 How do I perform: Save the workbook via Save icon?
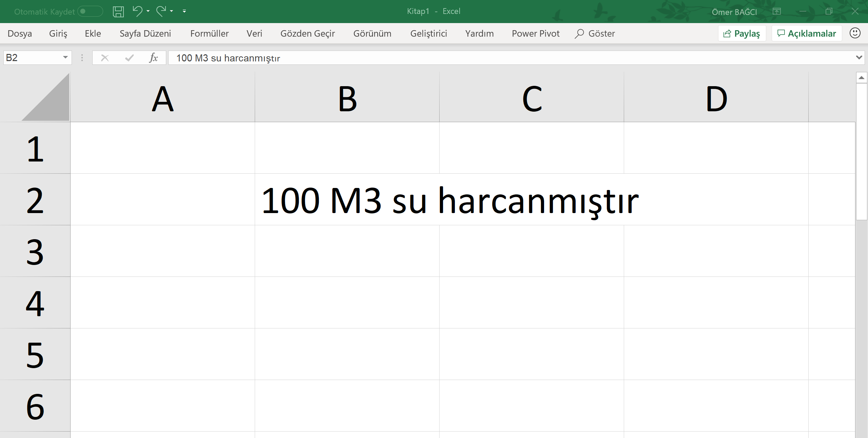(118, 11)
